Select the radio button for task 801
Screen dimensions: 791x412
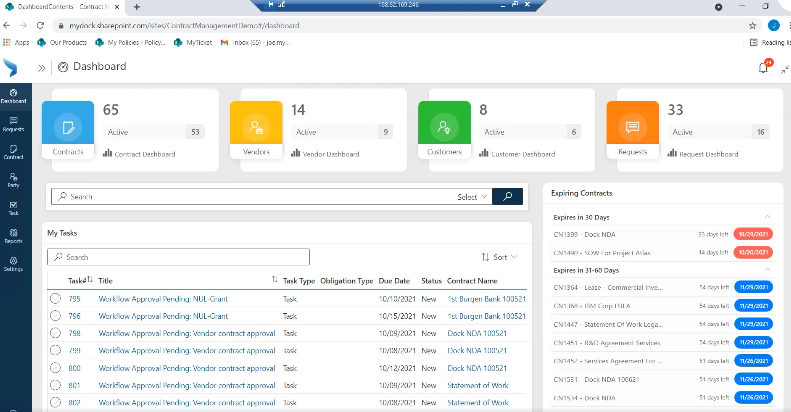click(55, 384)
